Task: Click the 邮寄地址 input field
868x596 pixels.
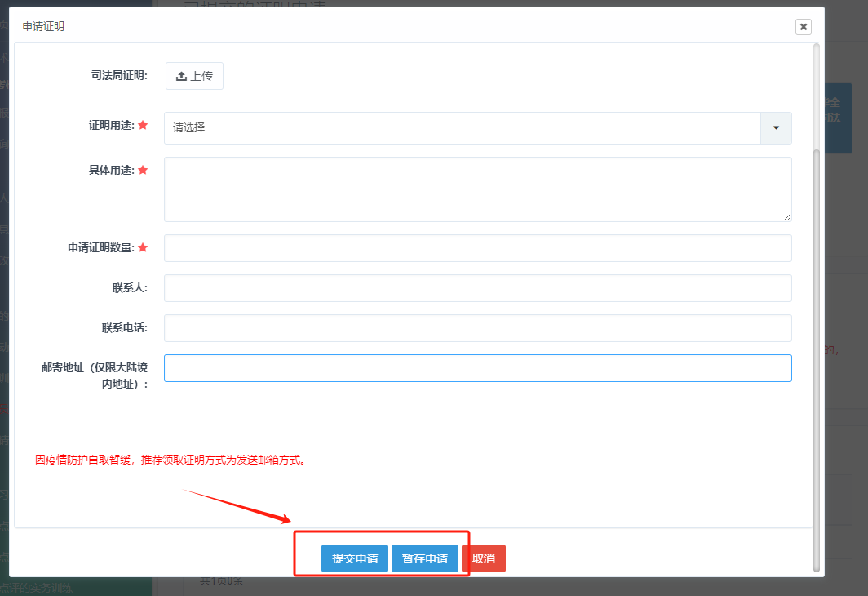Action: pyautogui.click(x=477, y=368)
